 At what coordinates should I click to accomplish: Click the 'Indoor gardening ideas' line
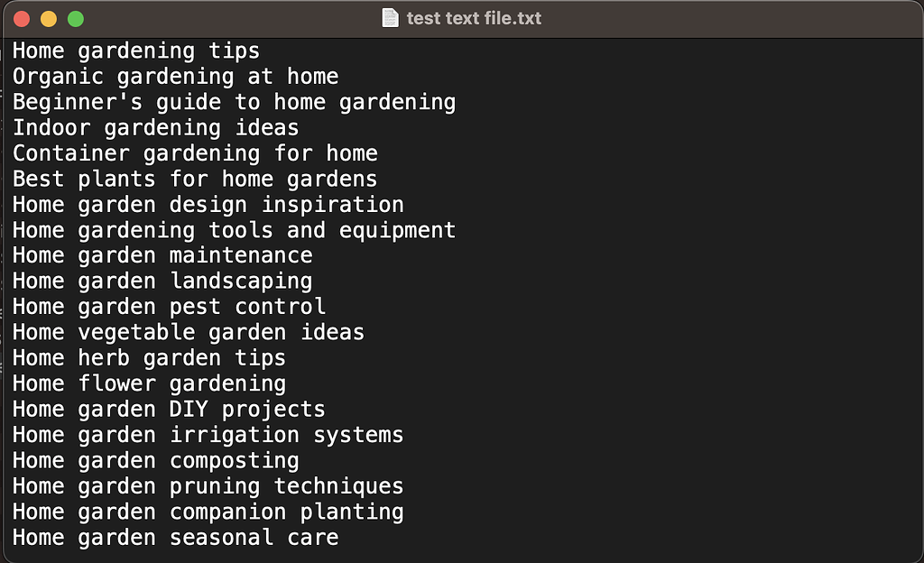click(155, 128)
